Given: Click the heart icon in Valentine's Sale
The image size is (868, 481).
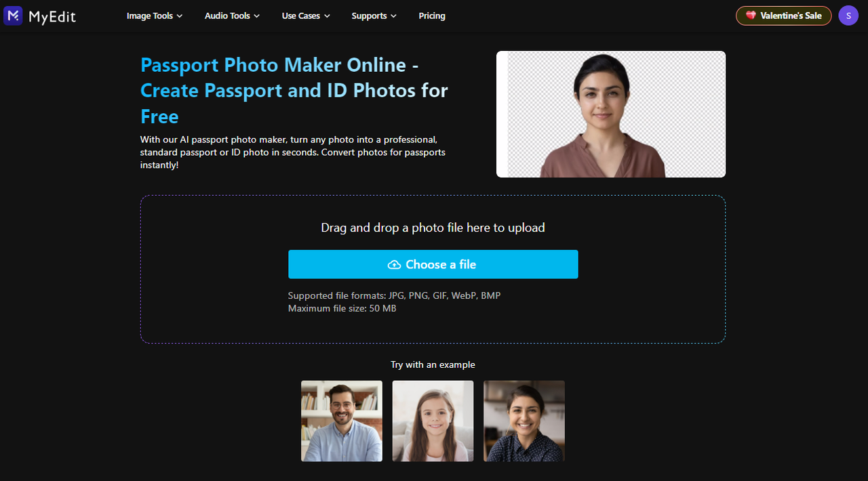Looking at the screenshot, I should point(751,15).
